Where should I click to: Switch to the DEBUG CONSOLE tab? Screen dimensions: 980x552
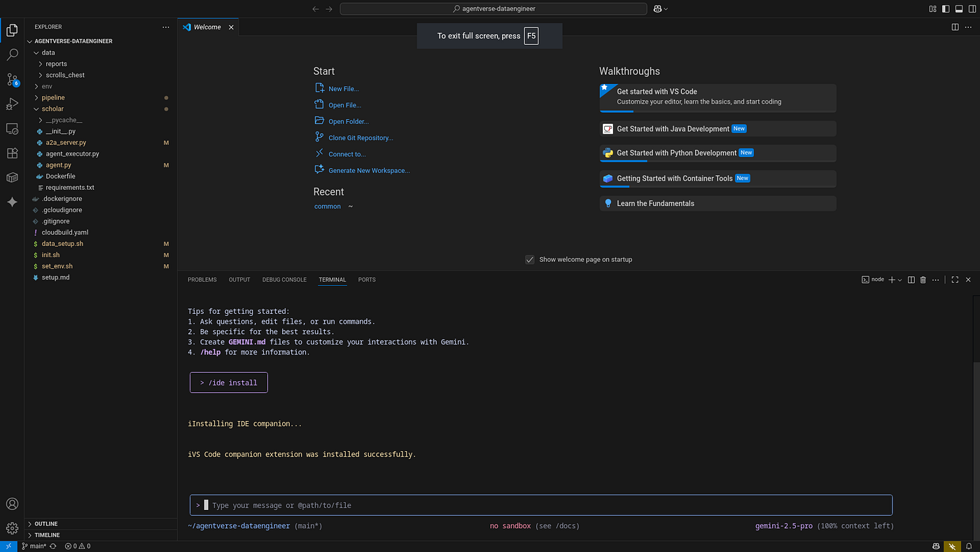(284, 280)
